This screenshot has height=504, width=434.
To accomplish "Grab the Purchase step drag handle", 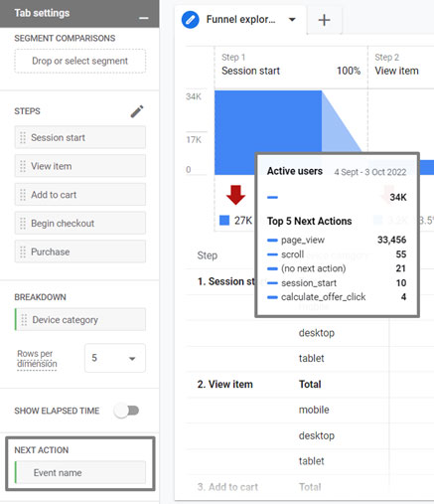I will coord(23,252).
